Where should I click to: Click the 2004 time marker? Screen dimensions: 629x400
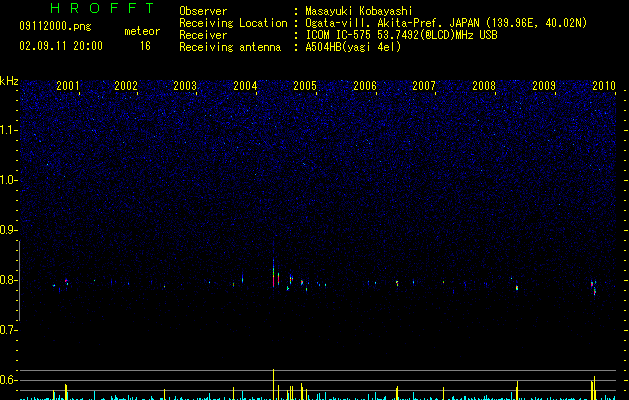coord(245,85)
